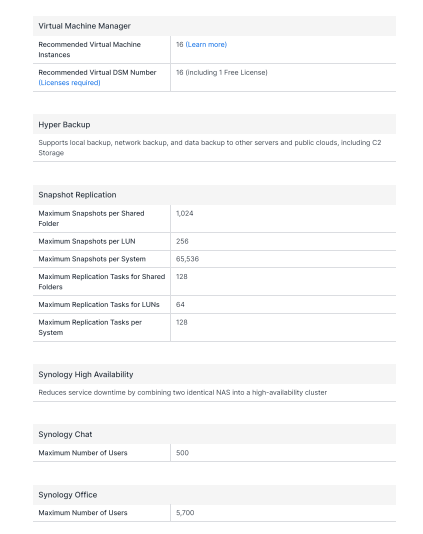The image size is (423, 534).
Task: Select the Synology Chat section header
Action: point(214,434)
